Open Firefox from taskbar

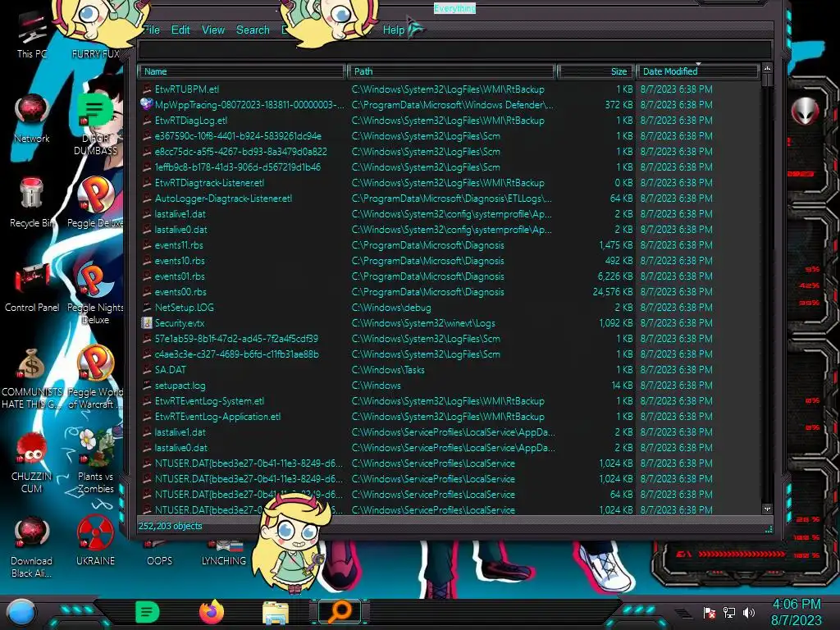coord(212,612)
